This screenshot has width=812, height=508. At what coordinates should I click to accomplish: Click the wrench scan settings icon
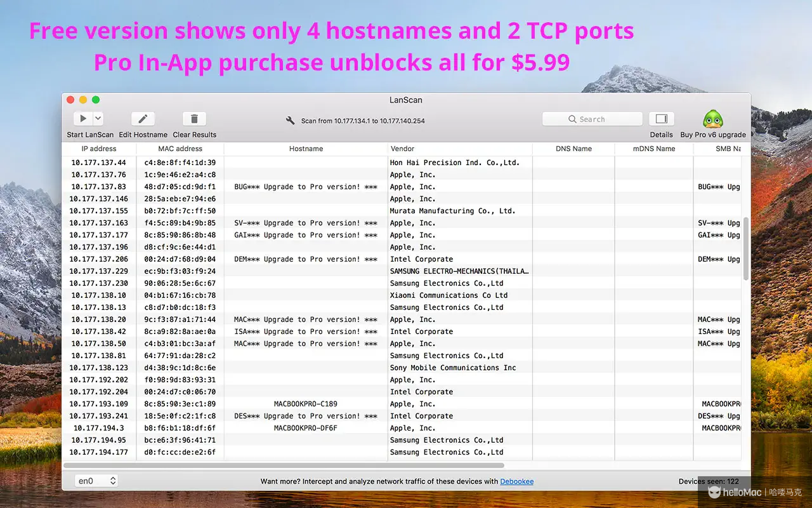coord(291,121)
